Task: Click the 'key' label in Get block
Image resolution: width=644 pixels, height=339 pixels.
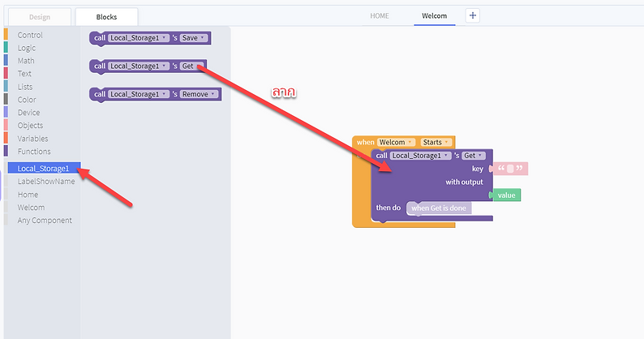Action: click(x=477, y=169)
